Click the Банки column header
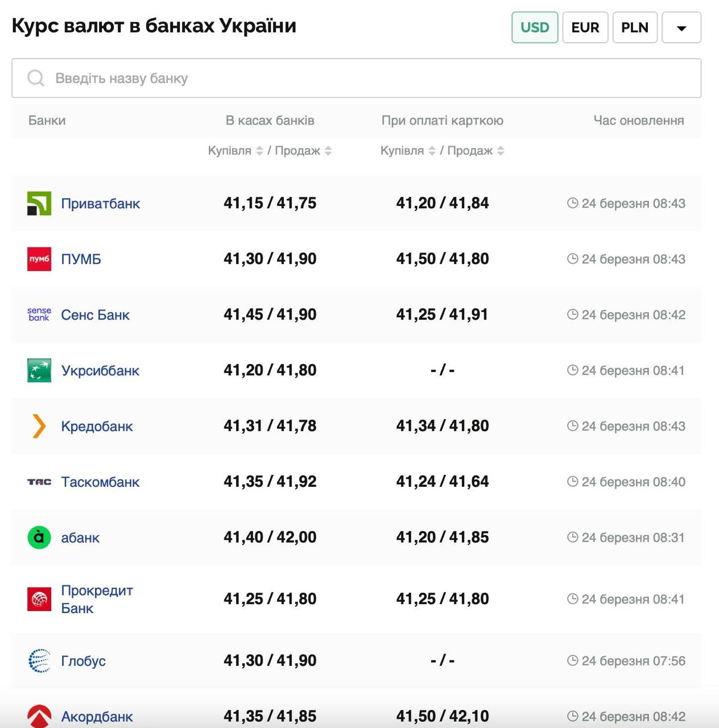Screen dimensions: 719x728 tap(47, 120)
